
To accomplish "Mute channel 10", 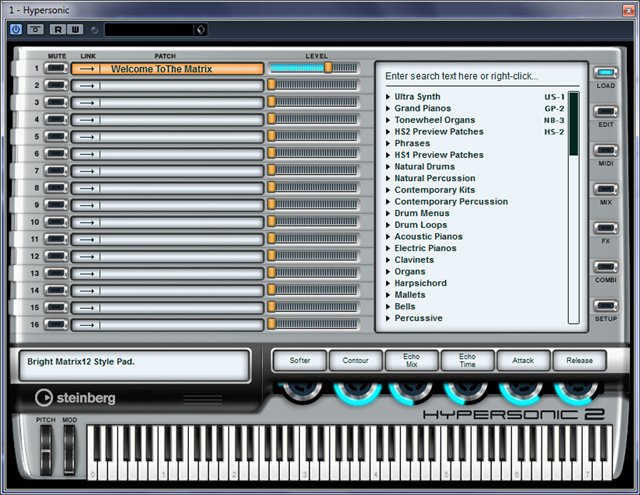I will click(x=56, y=222).
